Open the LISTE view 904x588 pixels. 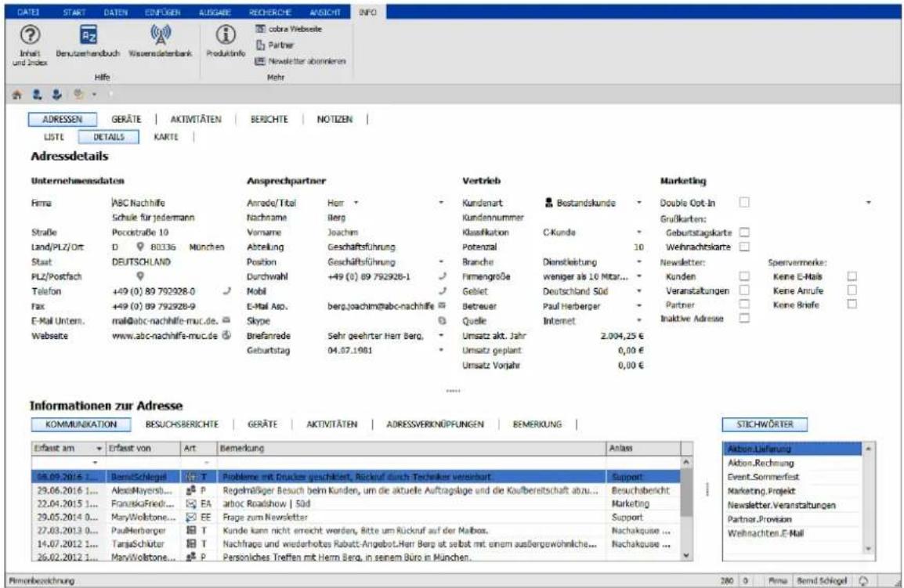click(x=53, y=137)
